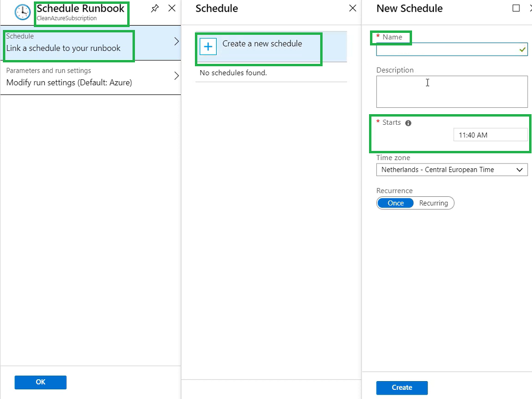Expand Modify run settings chevron
Screen dimensions: 532x399
176,76
